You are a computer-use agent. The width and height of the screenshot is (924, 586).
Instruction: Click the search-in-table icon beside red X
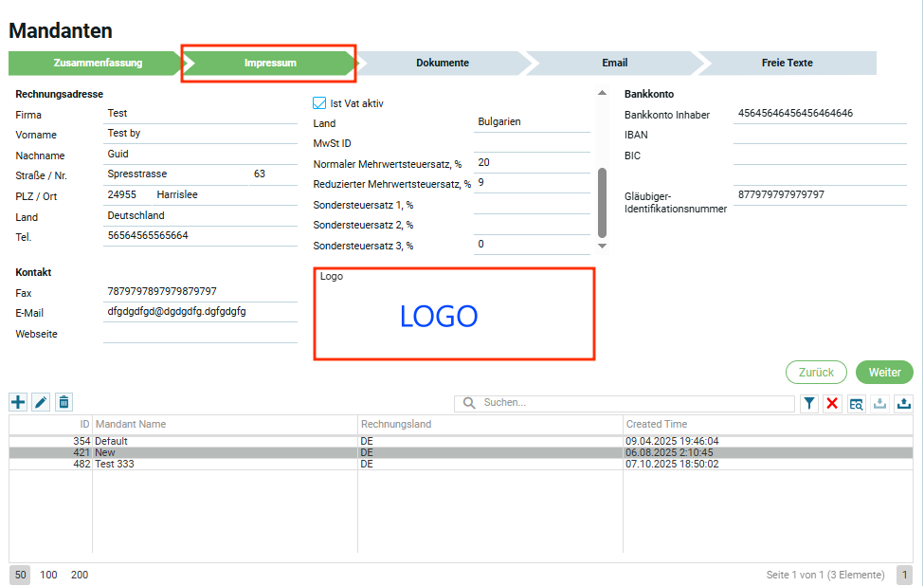(857, 404)
